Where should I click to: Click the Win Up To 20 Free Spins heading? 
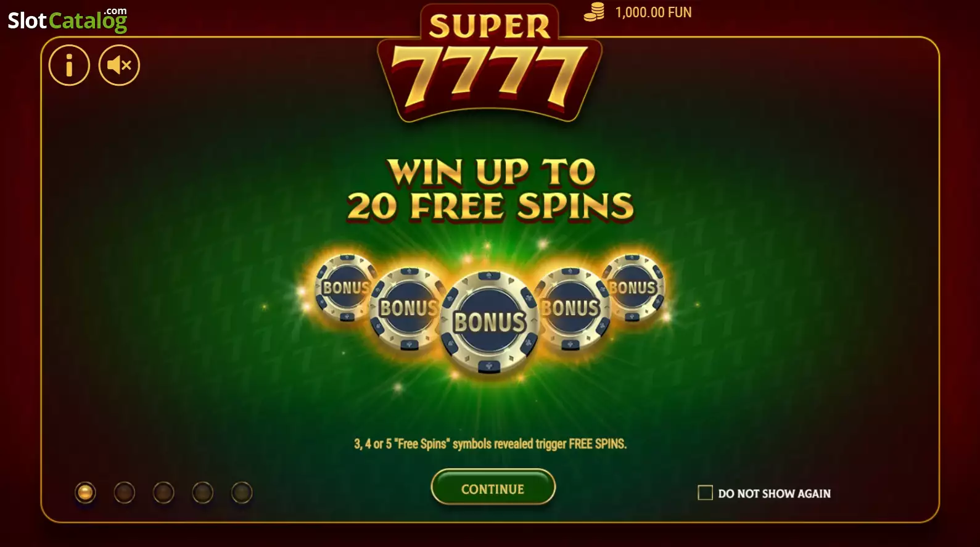coord(490,189)
